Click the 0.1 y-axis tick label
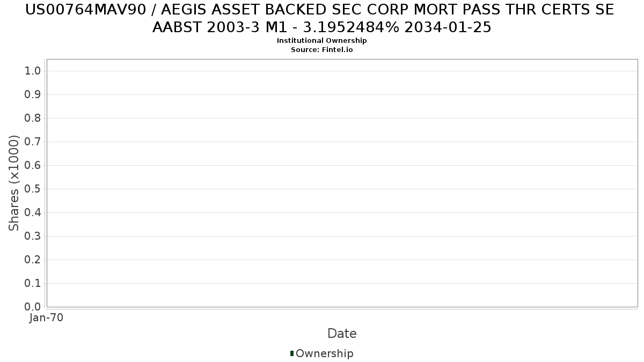The height and width of the screenshot is (362, 644). 33,283
